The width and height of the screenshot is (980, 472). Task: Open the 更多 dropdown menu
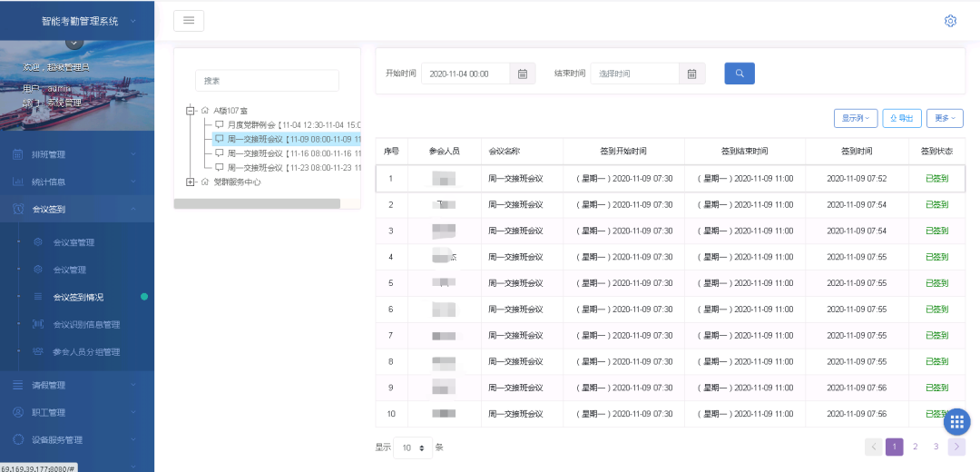click(x=945, y=118)
